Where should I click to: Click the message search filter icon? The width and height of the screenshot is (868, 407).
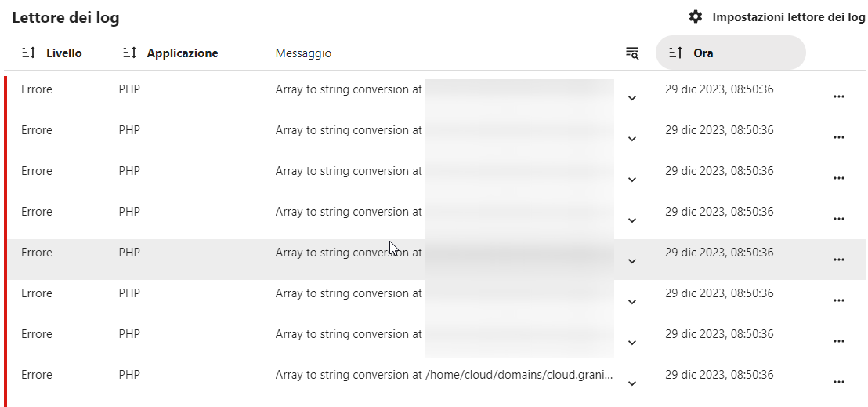[632, 53]
